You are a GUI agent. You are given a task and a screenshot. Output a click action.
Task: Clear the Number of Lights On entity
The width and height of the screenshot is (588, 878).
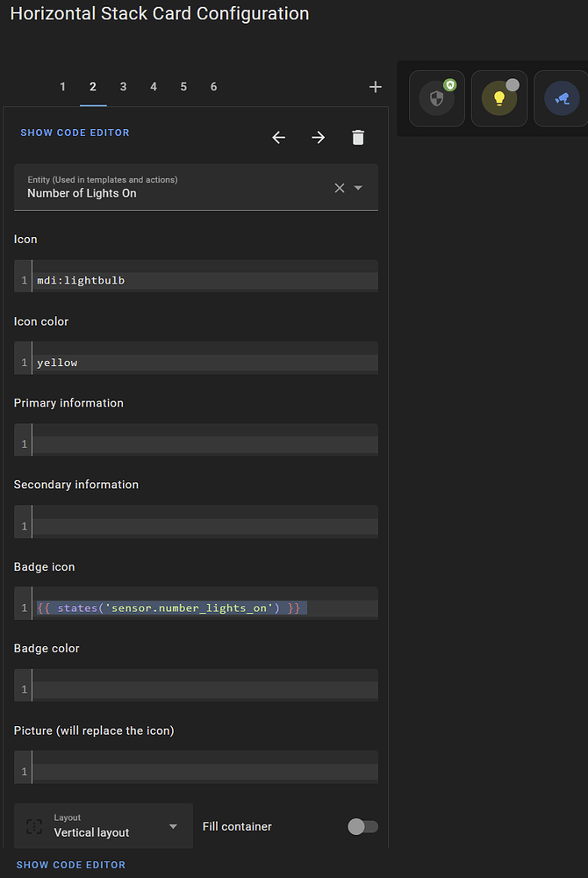(x=340, y=188)
